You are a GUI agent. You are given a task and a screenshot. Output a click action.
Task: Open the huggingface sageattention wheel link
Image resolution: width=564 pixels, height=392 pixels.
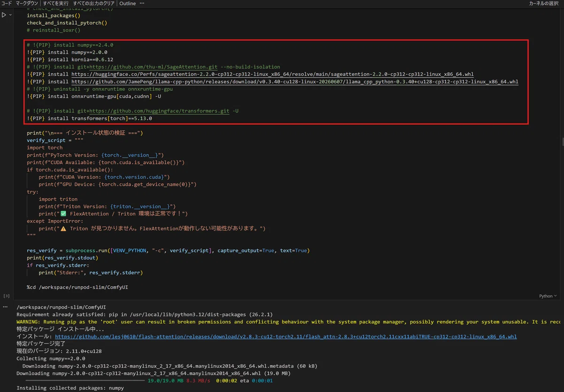click(x=273, y=74)
